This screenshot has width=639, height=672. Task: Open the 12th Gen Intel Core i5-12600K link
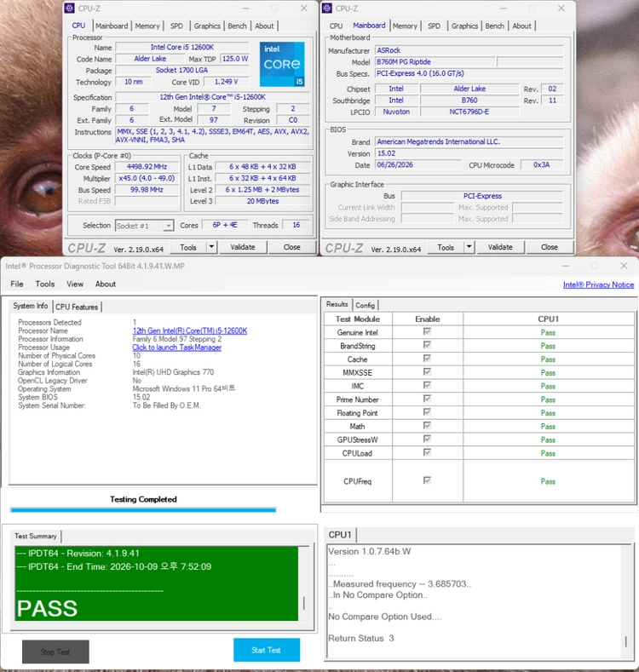pyautogui.click(x=189, y=330)
